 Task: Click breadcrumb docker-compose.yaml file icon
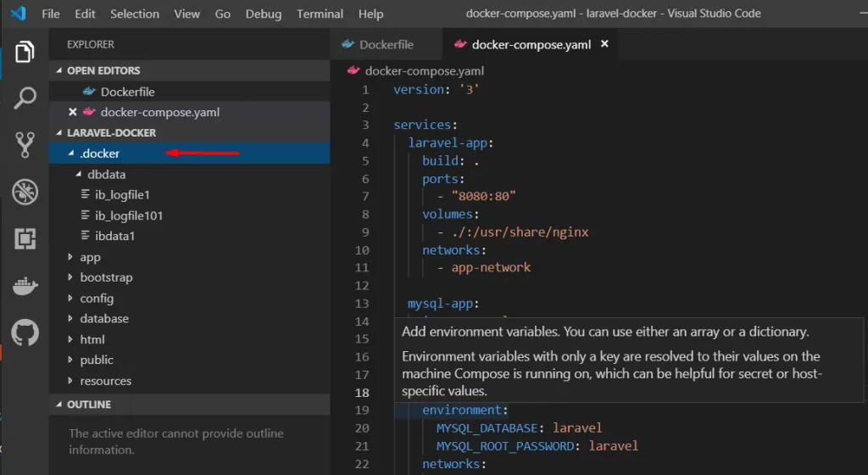353,70
